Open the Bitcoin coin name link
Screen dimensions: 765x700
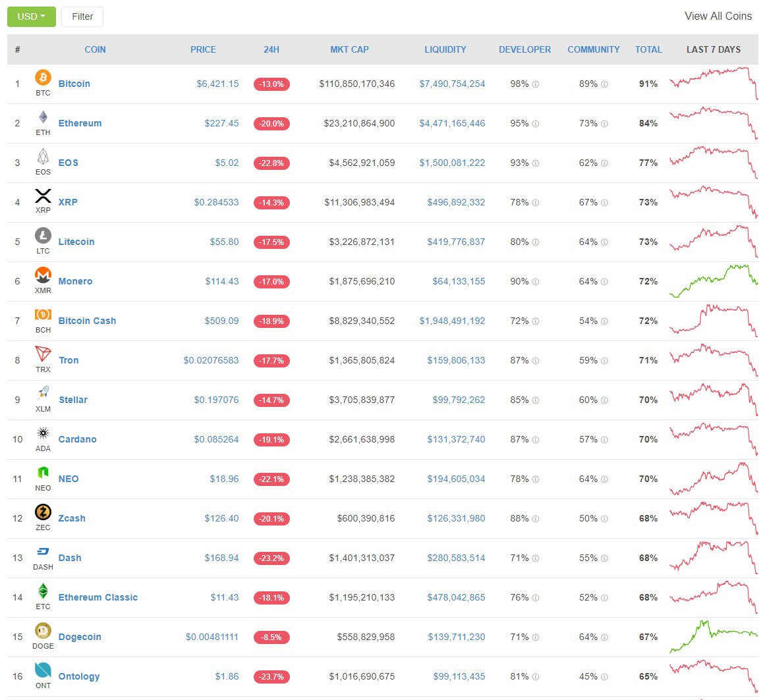pyautogui.click(x=74, y=84)
